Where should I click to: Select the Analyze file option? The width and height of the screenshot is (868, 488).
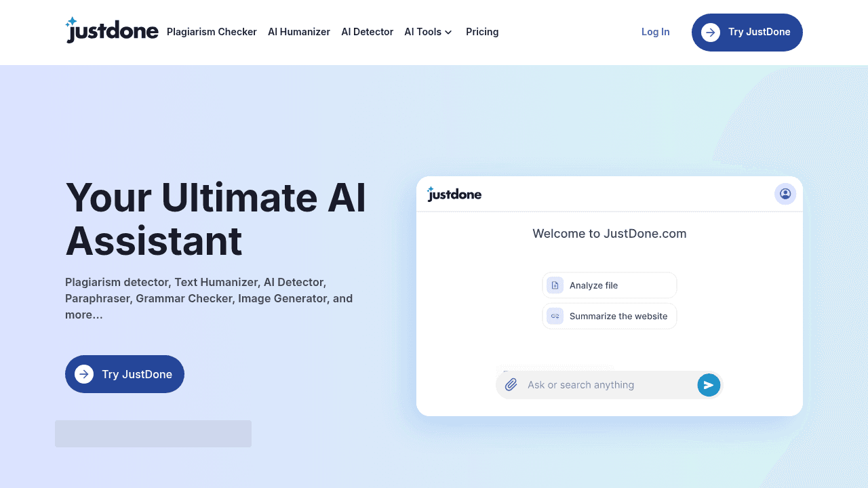[x=609, y=285]
